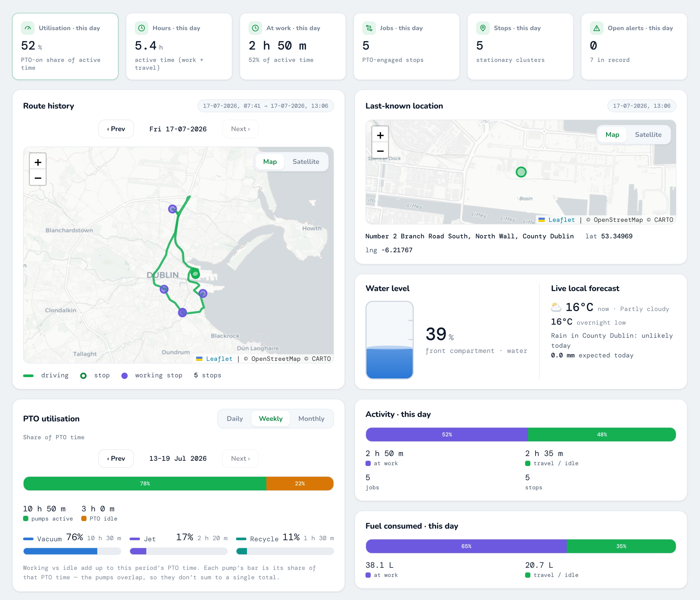The height and width of the screenshot is (600, 700).
Task: Click Next day in Route history
Action: 240,129
